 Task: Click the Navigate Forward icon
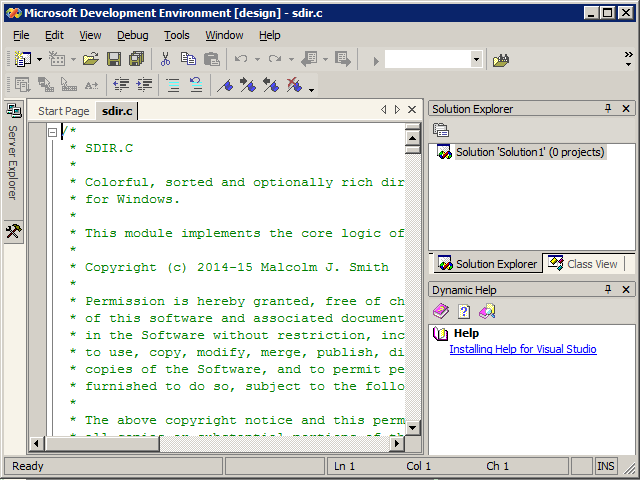pos(343,60)
